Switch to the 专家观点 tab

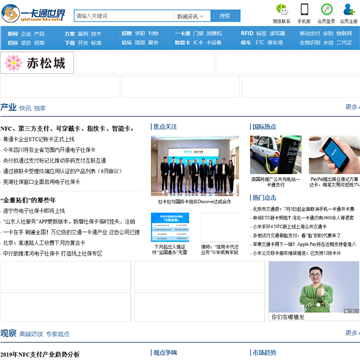click(58, 334)
